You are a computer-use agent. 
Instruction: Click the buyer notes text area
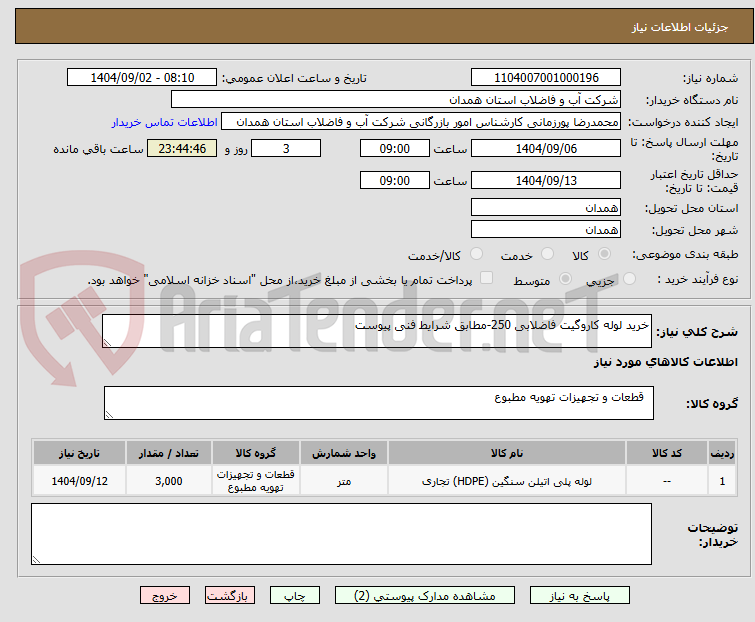[341, 534]
